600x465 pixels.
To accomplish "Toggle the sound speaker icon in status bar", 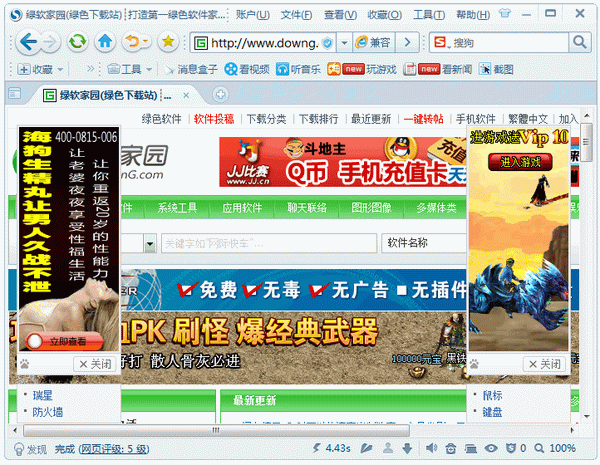I will (x=431, y=448).
